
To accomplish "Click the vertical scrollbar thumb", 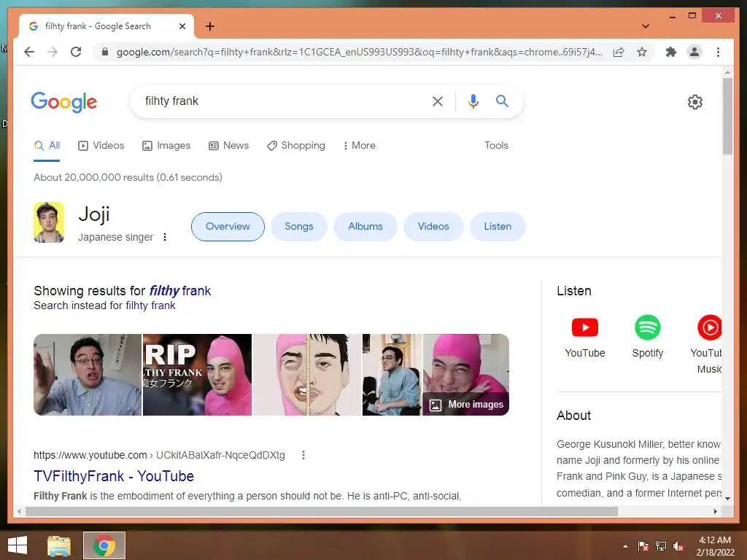I will point(727,117).
